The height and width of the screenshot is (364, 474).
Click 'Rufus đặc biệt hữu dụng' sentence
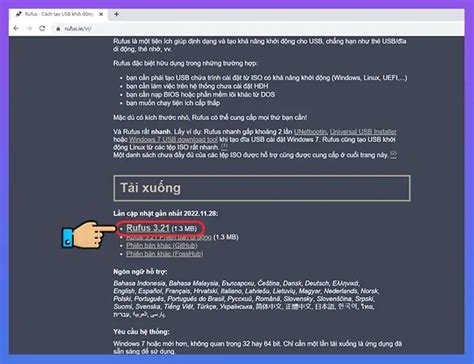click(x=185, y=63)
